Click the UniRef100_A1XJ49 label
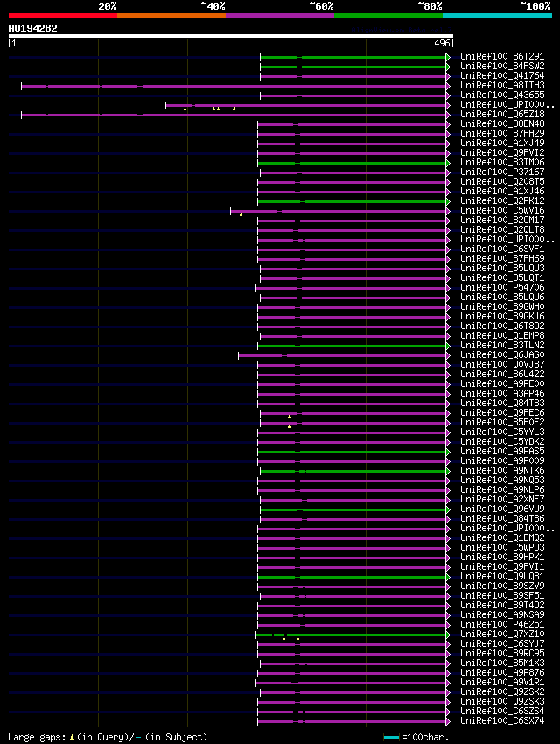 [x=502, y=143]
